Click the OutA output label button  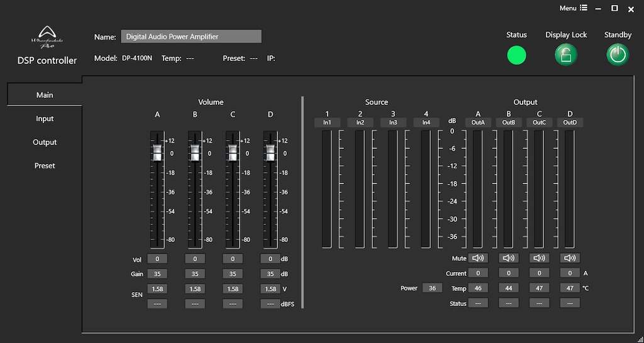point(478,122)
